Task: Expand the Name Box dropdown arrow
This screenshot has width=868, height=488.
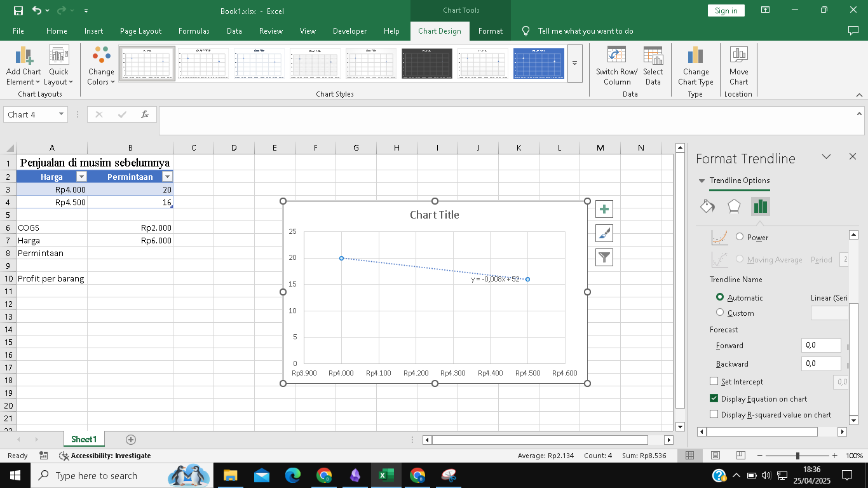Action: [62, 114]
